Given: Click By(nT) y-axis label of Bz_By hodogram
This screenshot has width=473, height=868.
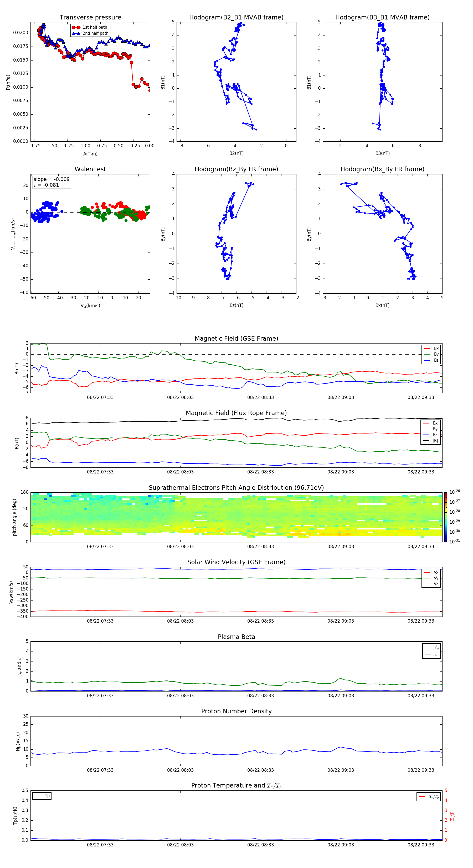Looking at the screenshot, I should [163, 234].
